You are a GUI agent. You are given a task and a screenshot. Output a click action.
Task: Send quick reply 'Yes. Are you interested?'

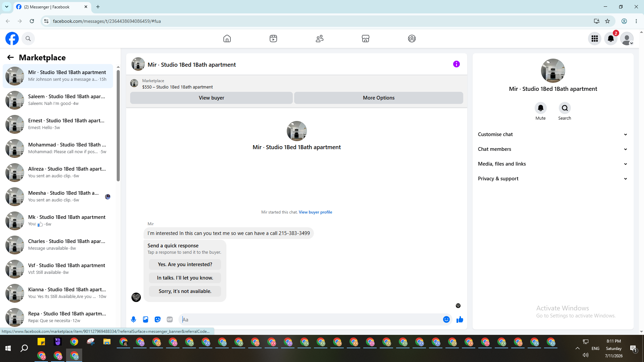click(185, 264)
